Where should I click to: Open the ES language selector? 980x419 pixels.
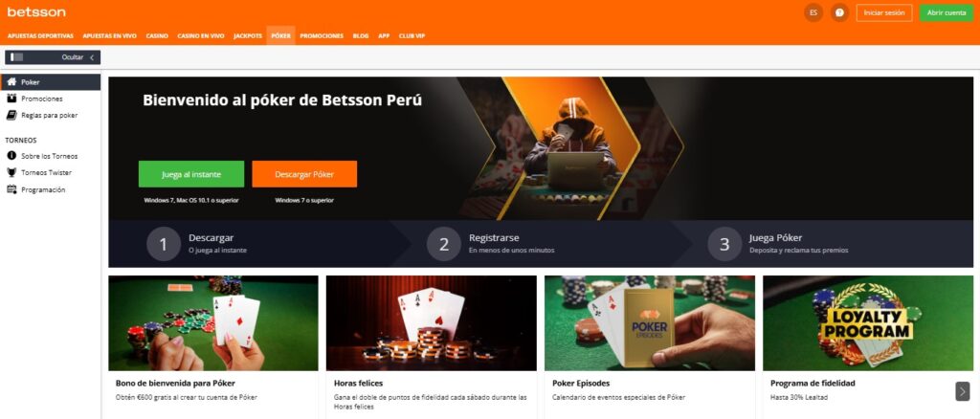[x=813, y=12]
